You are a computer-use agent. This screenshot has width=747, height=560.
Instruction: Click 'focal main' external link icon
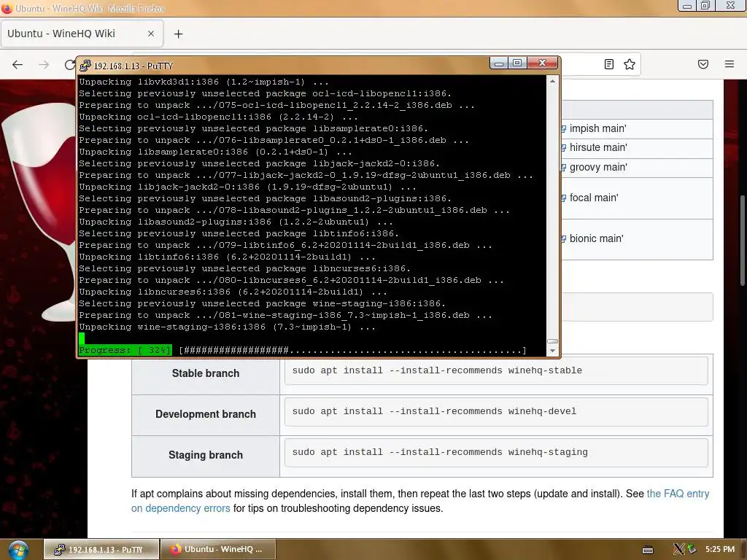click(564, 198)
